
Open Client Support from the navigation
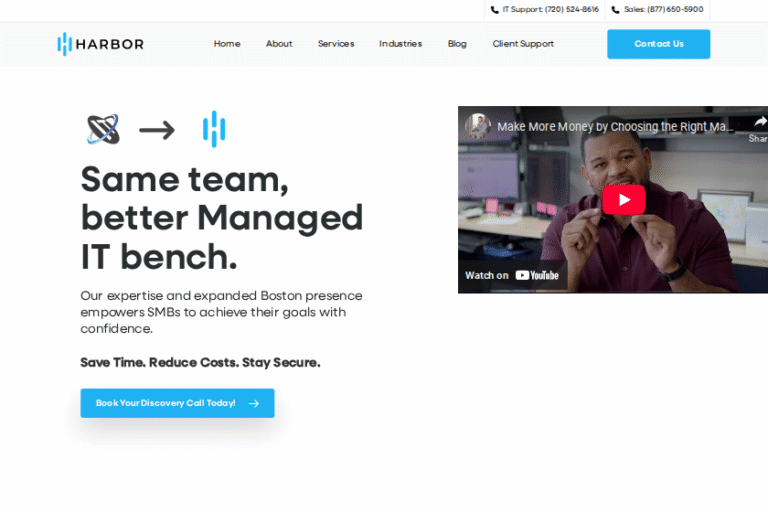pos(523,44)
